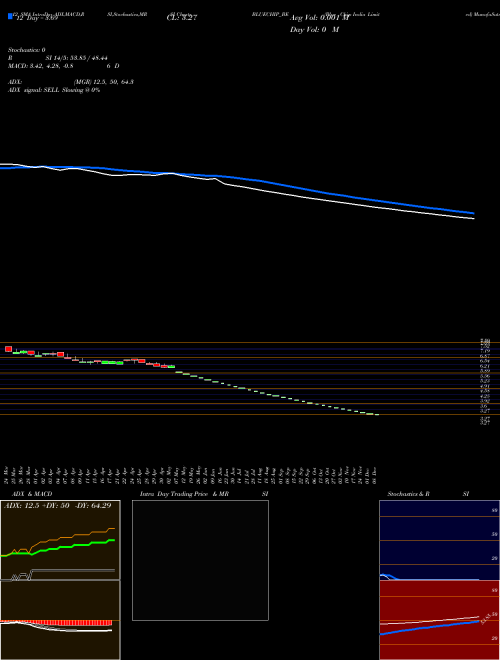Viewport: 500px width, 660px height.
Task: Click the blue RSI line in red panel
Action: (429, 627)
